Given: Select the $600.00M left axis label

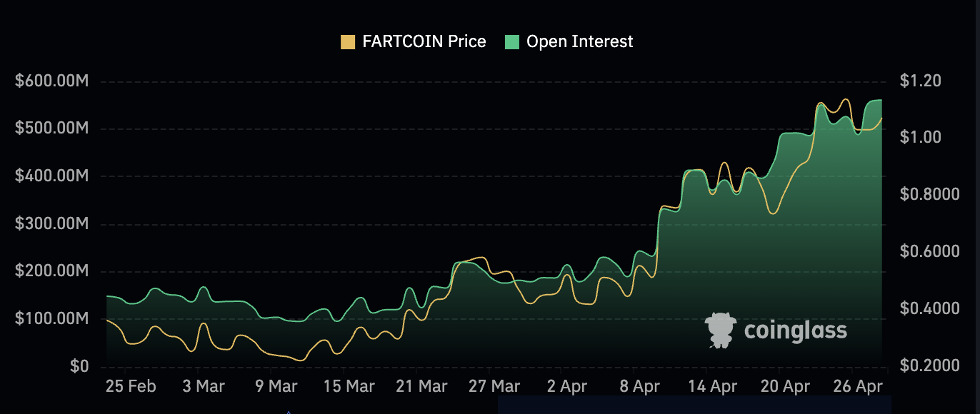Looking at the screenshot, I should pos(51,81).
